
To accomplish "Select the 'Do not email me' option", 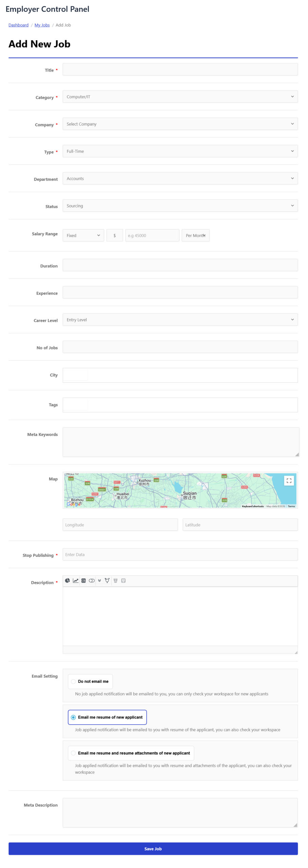I will tap(73, 681).
